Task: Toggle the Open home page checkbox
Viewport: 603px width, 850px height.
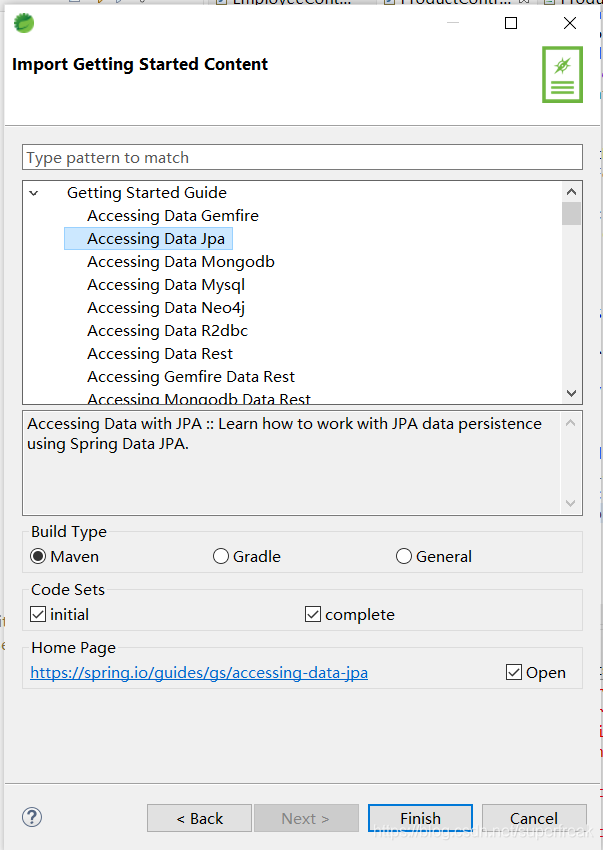Action: pos(514,672)
